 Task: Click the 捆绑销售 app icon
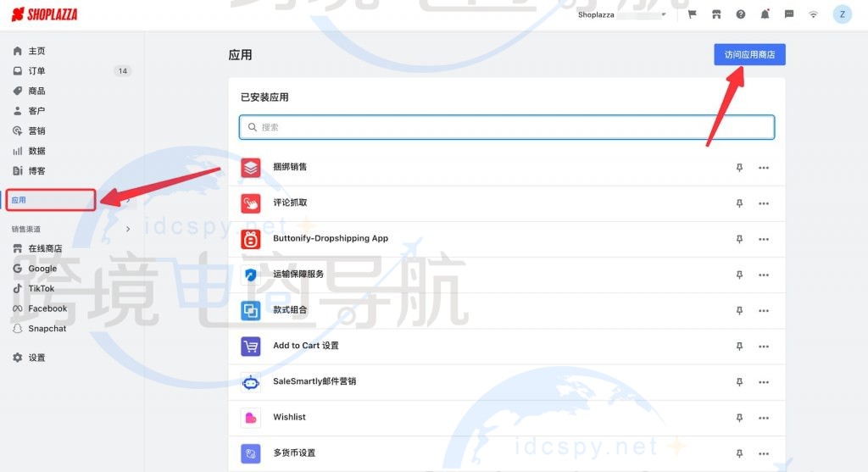pyautogui.click(x=251, y=168)
